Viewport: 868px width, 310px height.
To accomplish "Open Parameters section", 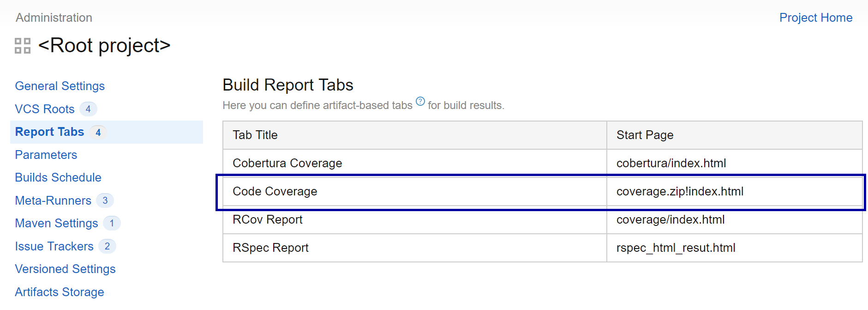I will 46,155.
